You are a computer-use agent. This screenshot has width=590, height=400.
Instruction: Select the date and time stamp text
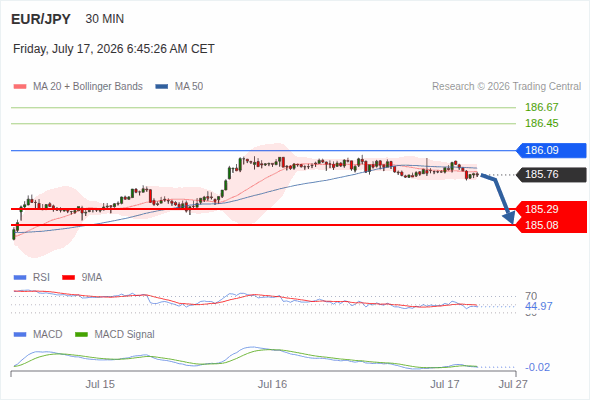click(114, 49)
